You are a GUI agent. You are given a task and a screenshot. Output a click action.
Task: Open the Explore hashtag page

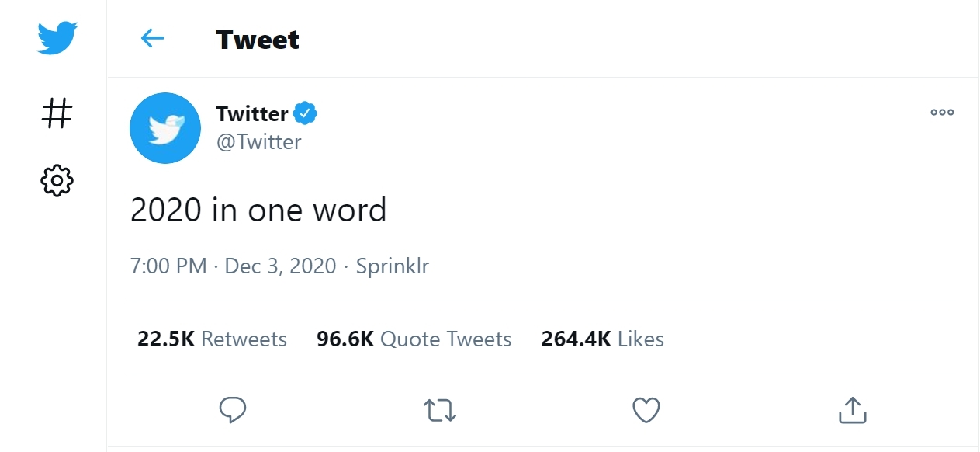click(x=57, y=113)
